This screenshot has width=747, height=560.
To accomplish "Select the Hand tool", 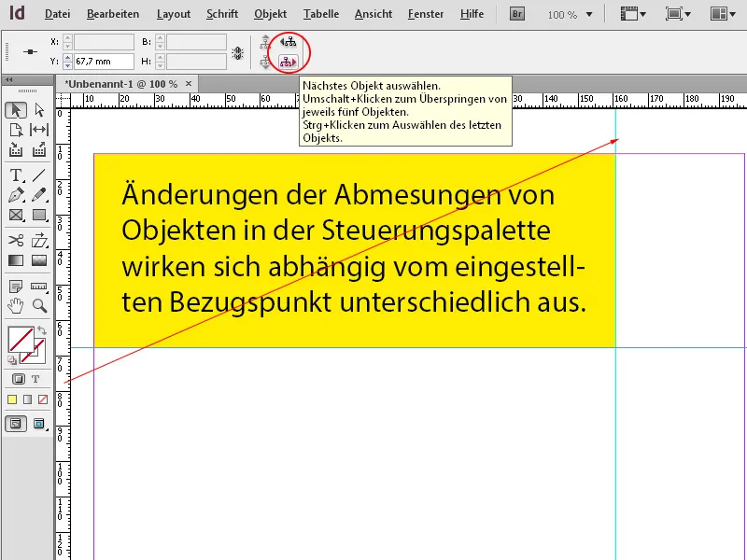I will tap(16, 305).
